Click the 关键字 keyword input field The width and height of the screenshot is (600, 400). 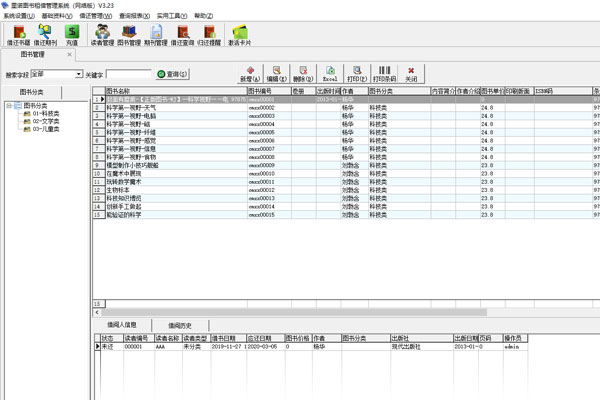click(128, 74)
